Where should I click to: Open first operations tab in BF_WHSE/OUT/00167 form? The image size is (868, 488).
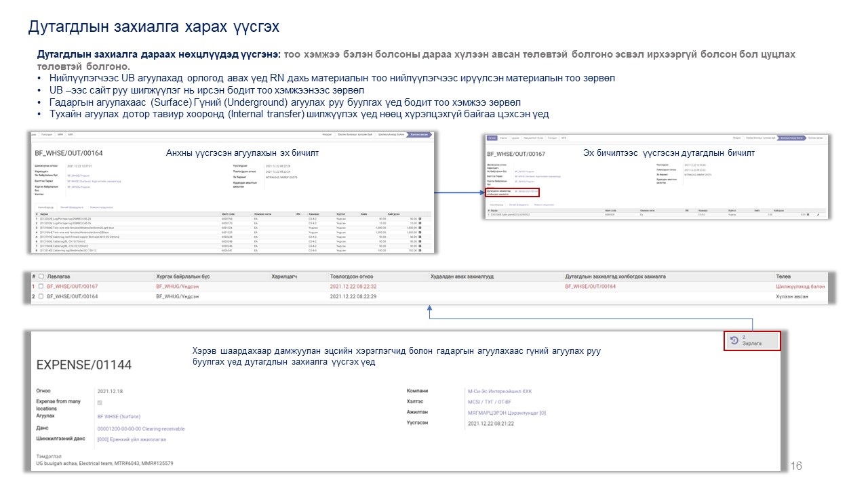tap(496, 204)
